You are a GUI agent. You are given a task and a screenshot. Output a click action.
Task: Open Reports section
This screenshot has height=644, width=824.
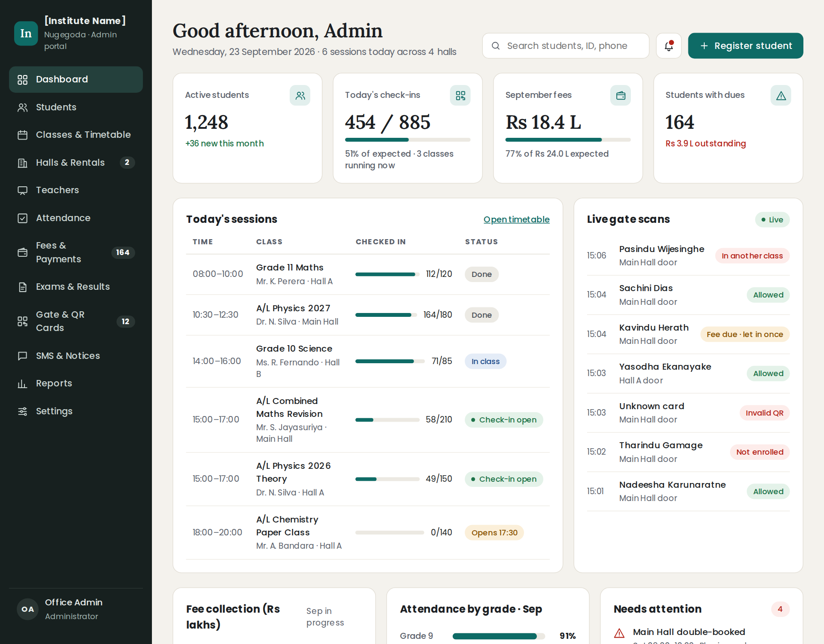point(76,383)
